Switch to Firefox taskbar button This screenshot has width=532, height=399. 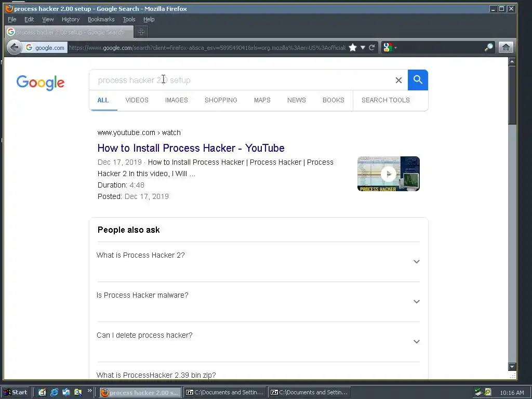[140, 392]
